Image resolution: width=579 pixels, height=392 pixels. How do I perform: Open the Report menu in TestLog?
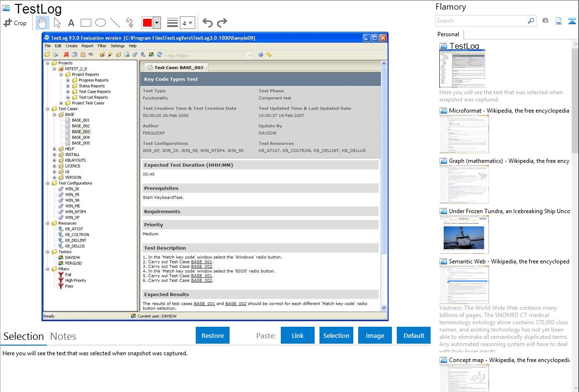click(x=87, y=46)
